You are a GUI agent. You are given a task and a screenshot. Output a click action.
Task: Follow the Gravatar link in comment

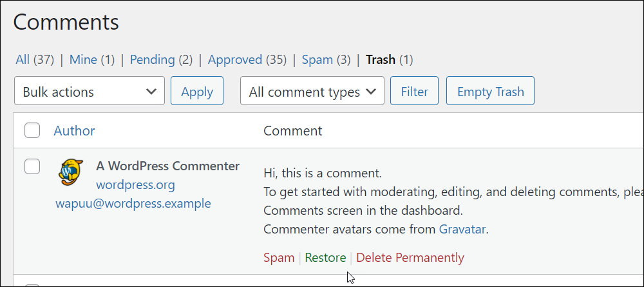pos(462,229)
